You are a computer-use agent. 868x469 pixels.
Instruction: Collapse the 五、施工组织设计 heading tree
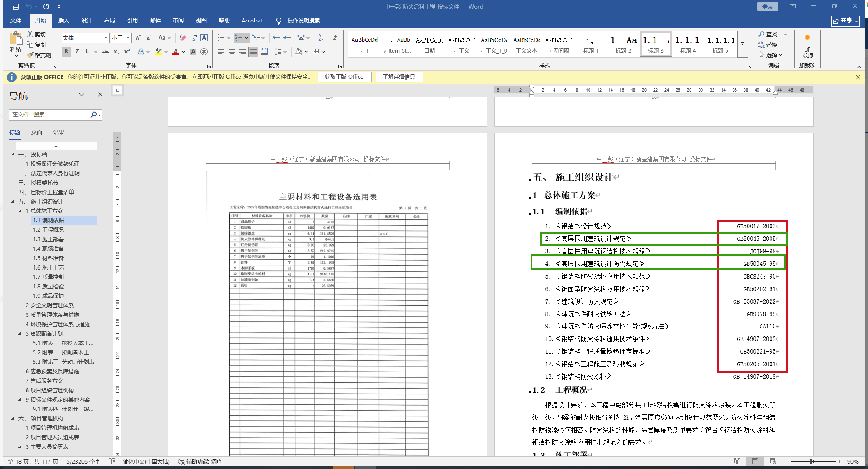[13, 202]
